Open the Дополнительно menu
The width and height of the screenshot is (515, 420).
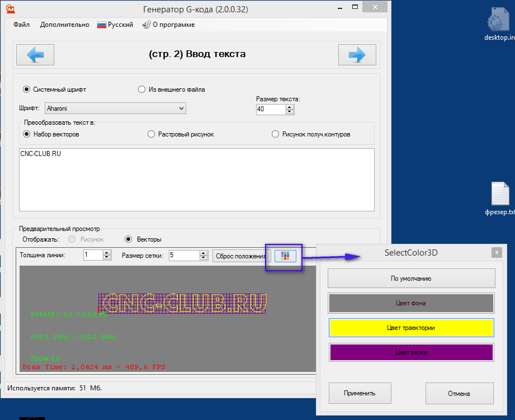[x=65, y=25]
